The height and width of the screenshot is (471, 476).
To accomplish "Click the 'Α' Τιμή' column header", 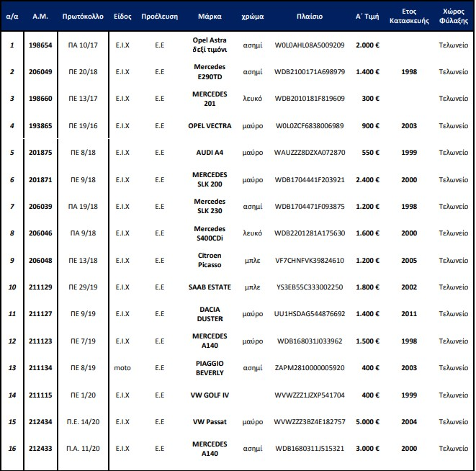I will pyautogui.click(x=368, y=15).
